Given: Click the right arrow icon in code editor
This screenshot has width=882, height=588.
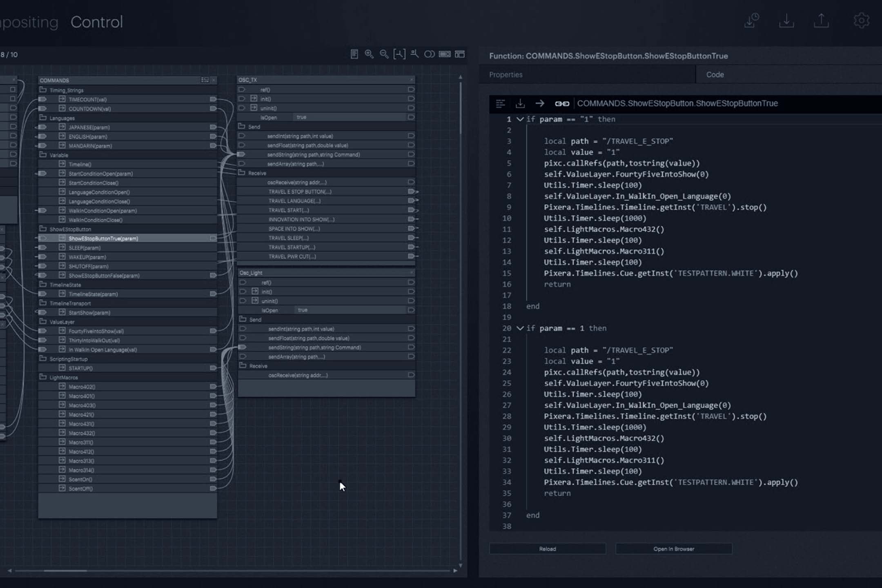Looking at the screenshot, I should point(540,104).
